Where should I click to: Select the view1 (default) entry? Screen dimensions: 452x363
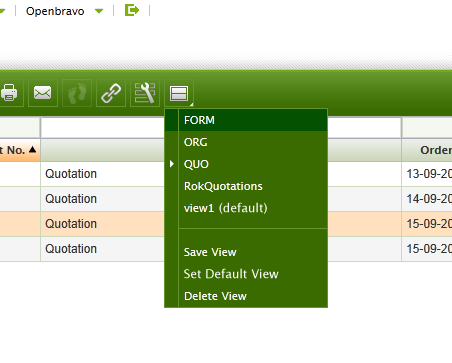click(246, 208)
